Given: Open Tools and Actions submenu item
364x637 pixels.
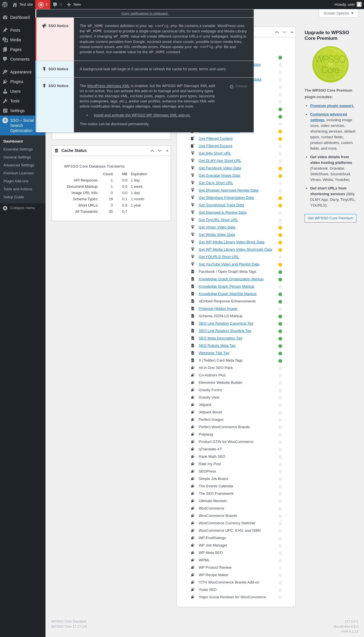Looking at the screenshot, I should [18, 189].
